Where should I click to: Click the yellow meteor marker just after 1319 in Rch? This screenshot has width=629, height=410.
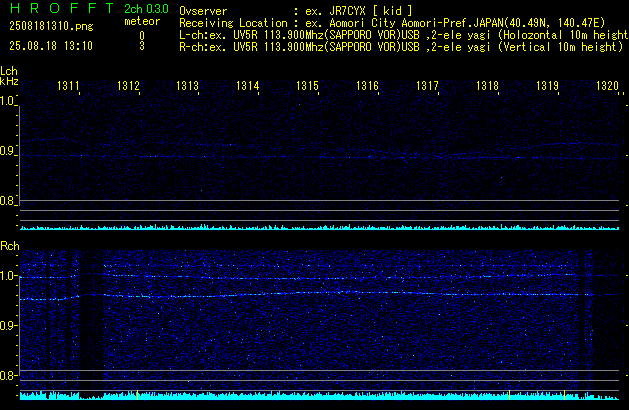click(564, 395)
